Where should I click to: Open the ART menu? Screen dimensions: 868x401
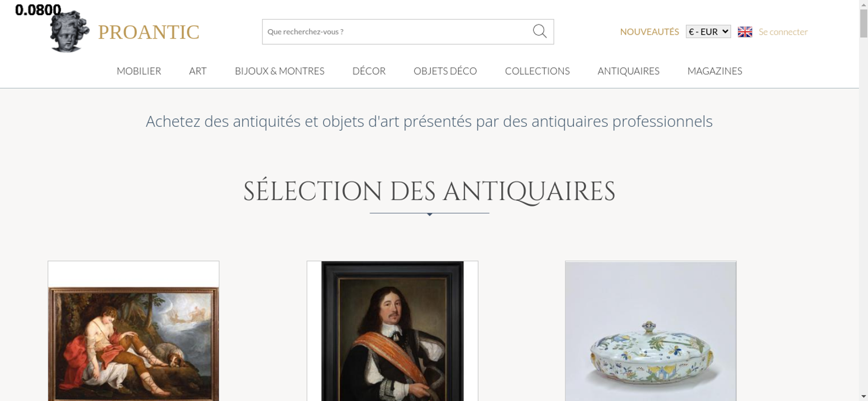(x=198, y=71)
